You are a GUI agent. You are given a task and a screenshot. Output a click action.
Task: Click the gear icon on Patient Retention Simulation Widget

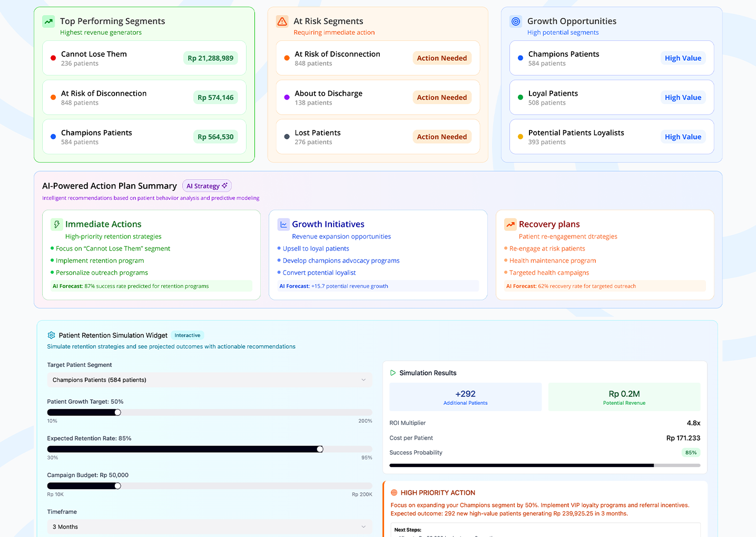(51, 335)
